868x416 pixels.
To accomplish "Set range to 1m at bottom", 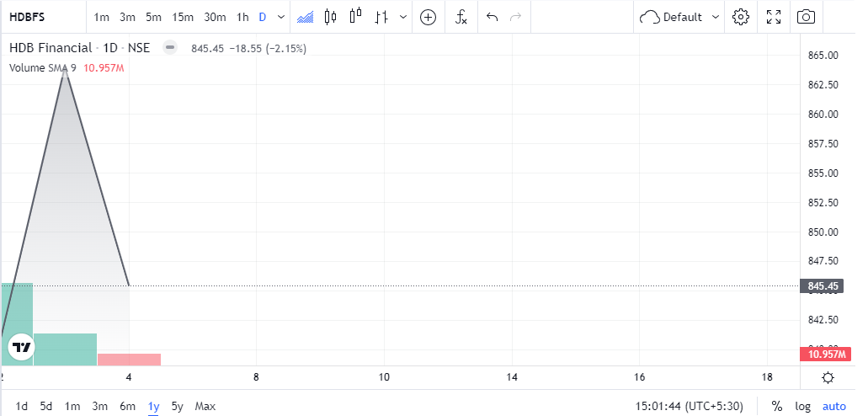I will 72,407.
